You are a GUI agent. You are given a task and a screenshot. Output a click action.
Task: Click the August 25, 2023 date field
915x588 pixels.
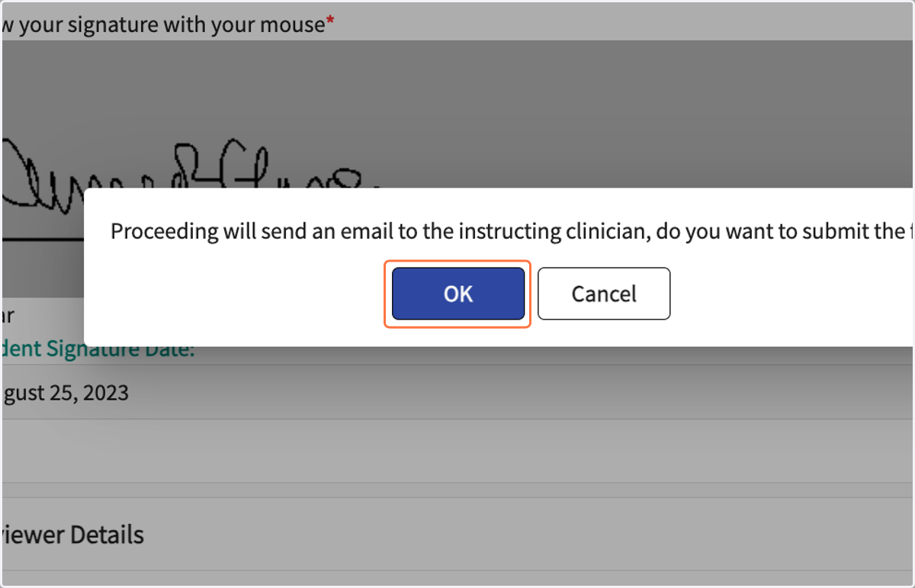[x=457, y=392]
